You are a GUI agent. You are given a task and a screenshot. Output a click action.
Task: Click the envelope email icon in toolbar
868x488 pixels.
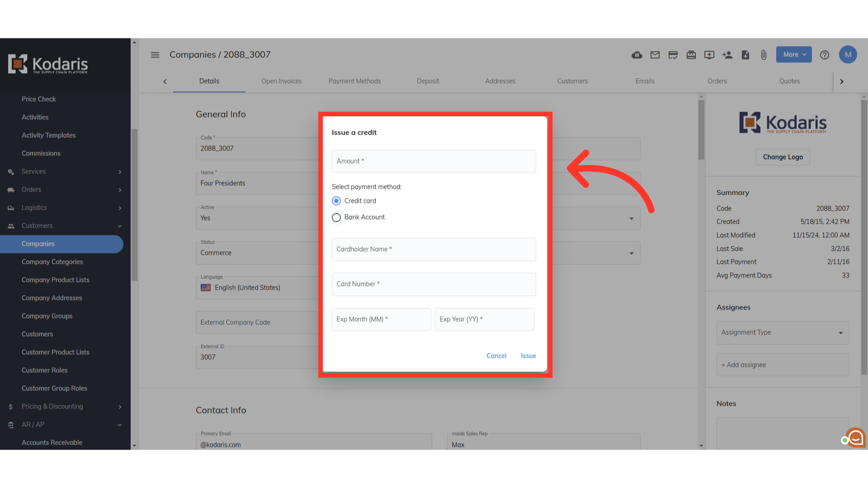655,55
